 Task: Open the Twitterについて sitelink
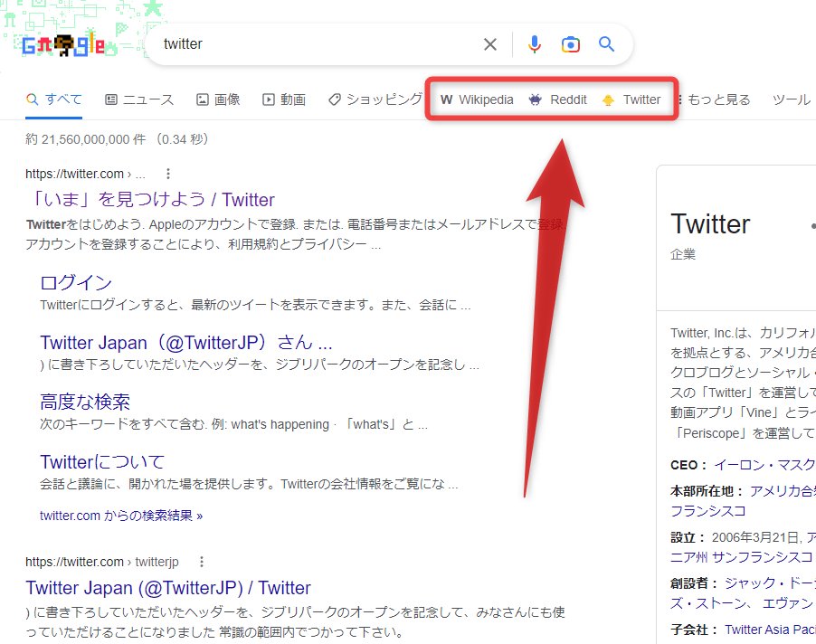tap(102, 462)
